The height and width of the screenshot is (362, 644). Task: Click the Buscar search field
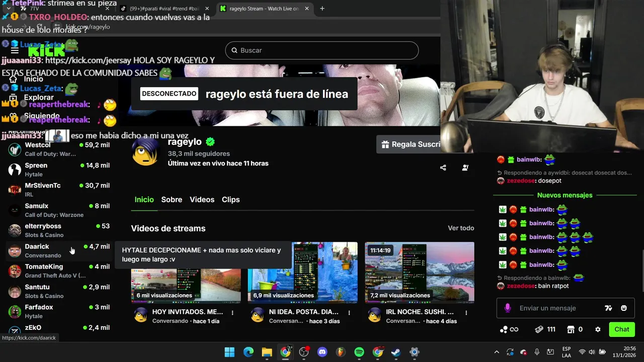click(322, 50)
